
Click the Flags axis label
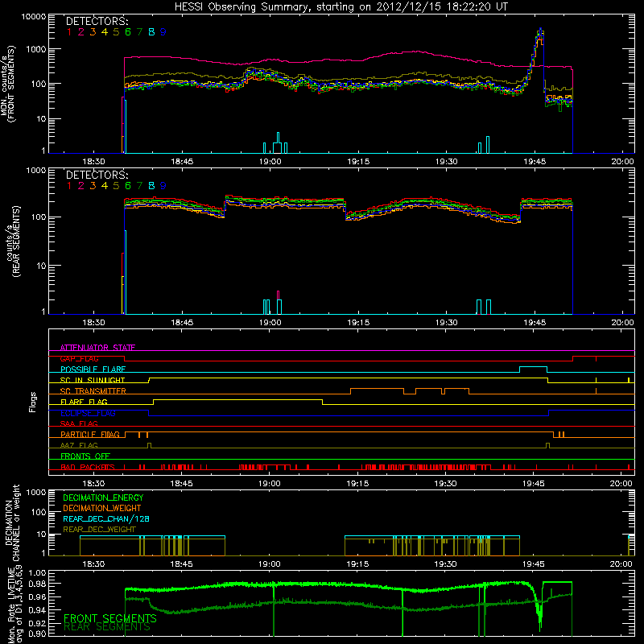33,402
